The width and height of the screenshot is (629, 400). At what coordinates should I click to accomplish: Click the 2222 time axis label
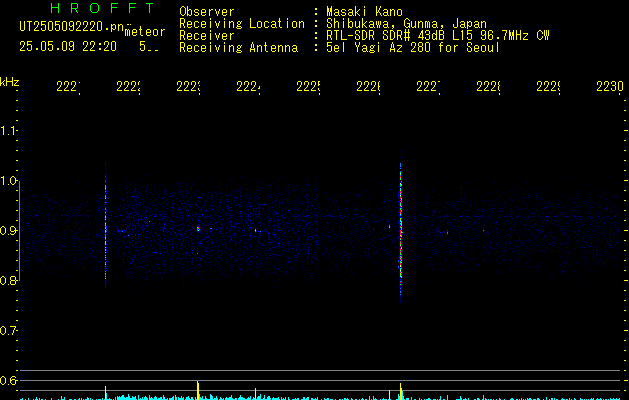[128, 86]
